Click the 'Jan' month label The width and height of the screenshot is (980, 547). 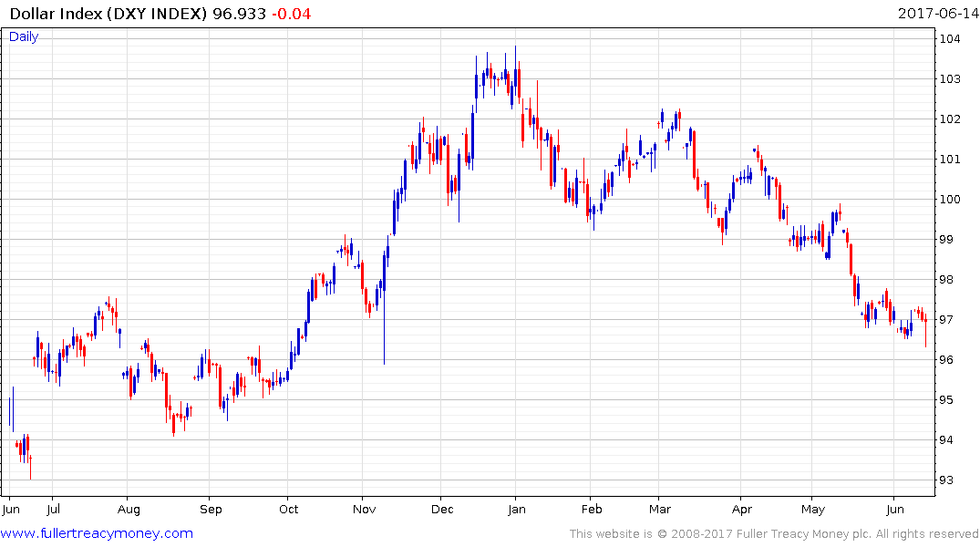[516, 509]
